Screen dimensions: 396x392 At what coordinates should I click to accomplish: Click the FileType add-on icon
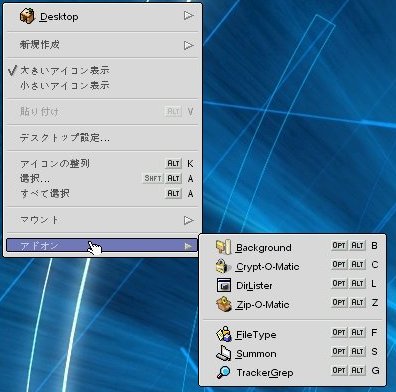tap(223, 334)
